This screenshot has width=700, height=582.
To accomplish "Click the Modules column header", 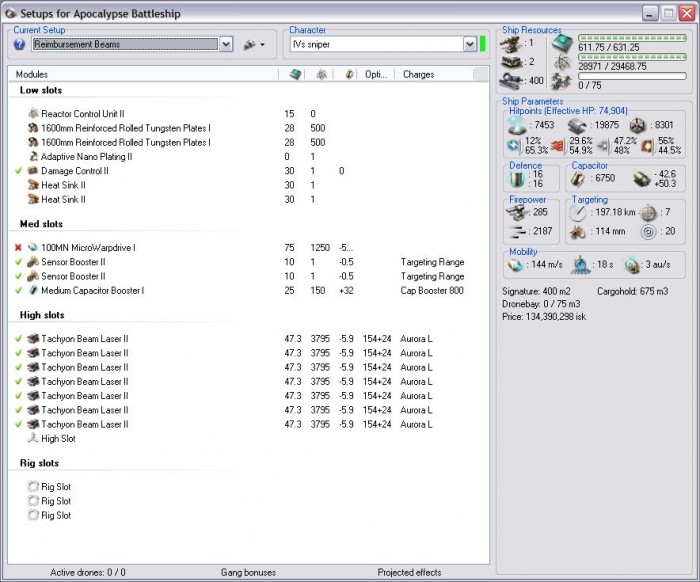I will pyautogui.click(x=32, y=75).
